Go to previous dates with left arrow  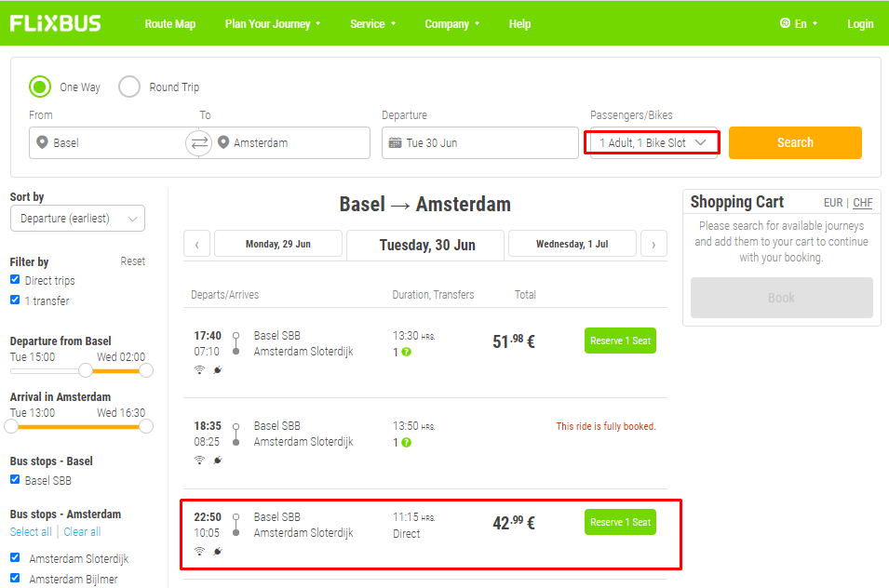pyautogui.click(x=196, y=245)
